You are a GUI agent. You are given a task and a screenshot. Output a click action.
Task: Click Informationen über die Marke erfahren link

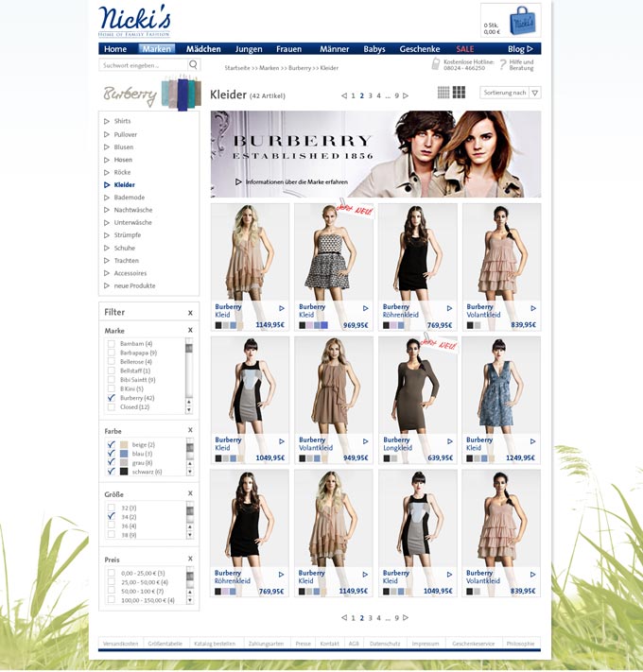[295, 181]
